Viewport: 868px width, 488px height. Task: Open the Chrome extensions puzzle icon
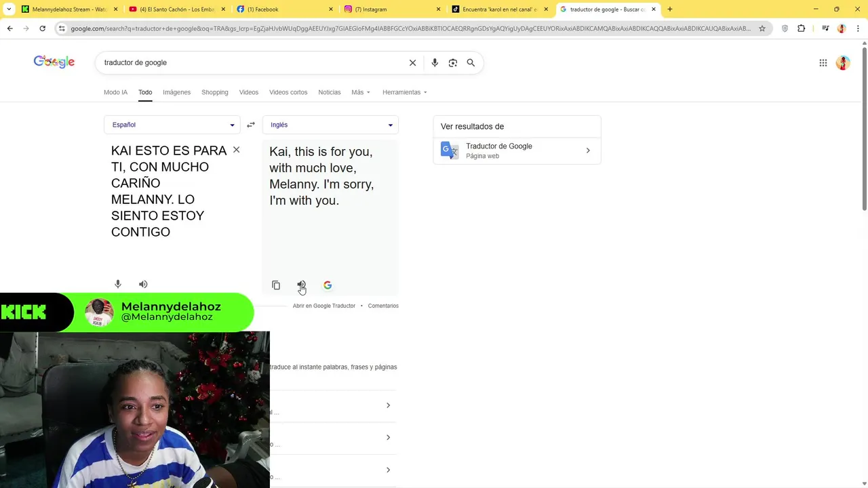tap(801, 28)
